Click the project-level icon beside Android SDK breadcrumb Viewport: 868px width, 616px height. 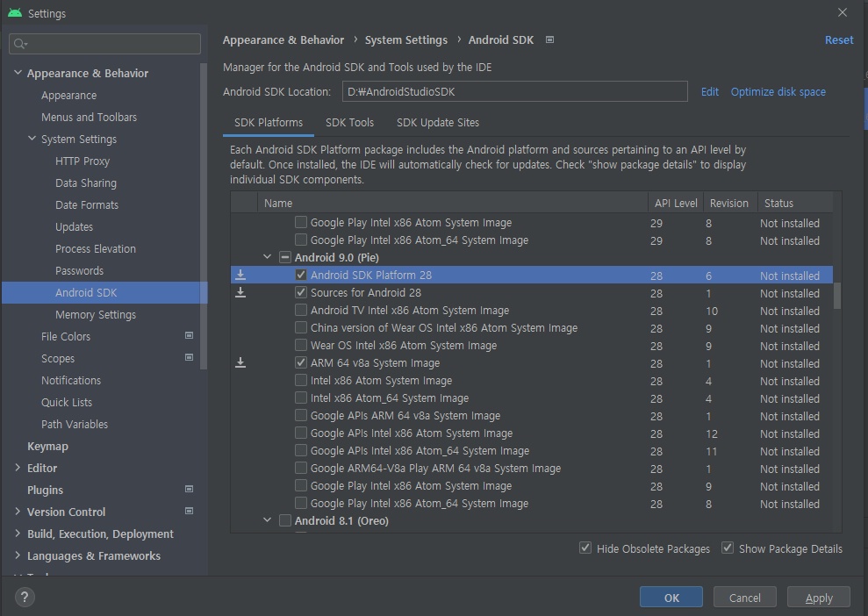[549, 39]
